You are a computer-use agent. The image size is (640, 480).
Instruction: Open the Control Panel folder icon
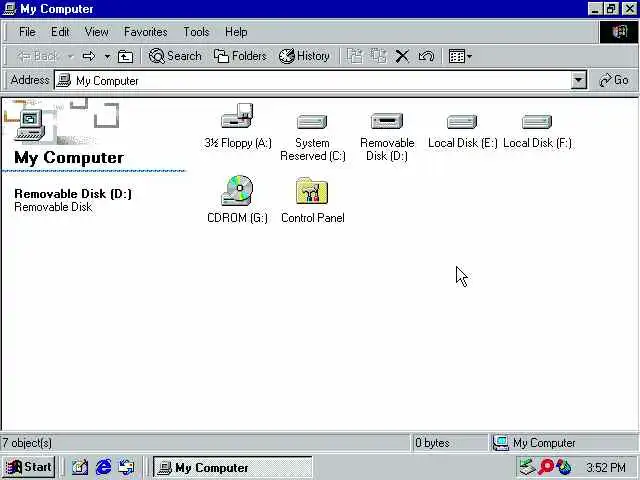pos(312,190)
